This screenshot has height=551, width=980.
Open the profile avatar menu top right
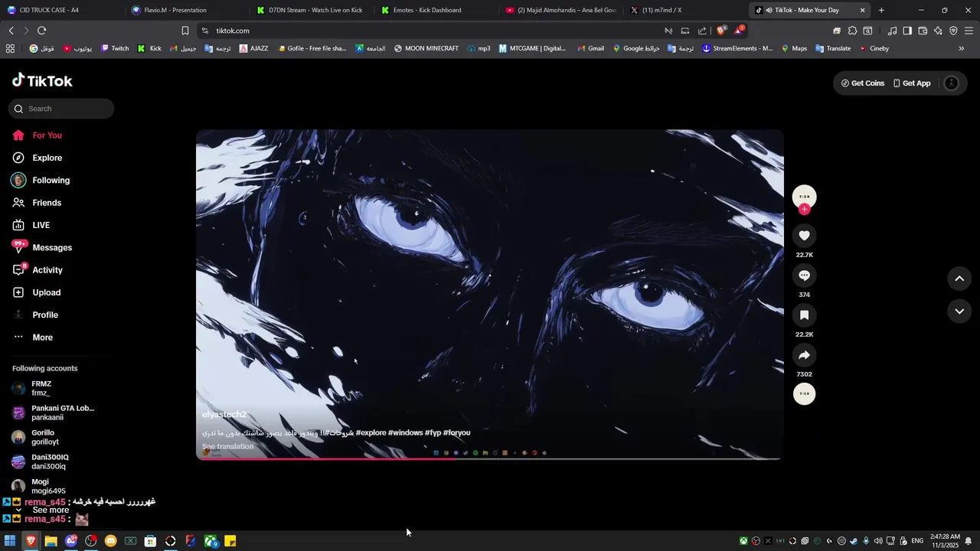[x=952, y=83]
